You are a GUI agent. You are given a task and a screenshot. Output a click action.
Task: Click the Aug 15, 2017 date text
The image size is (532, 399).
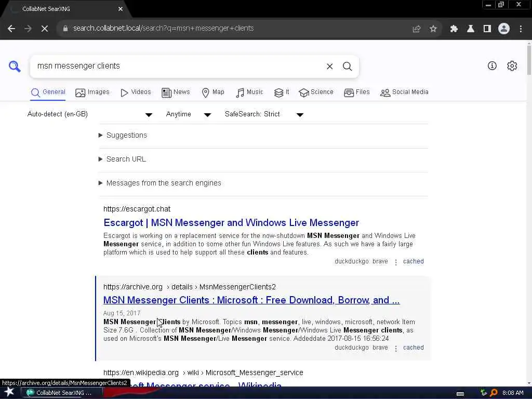[122, 313]
